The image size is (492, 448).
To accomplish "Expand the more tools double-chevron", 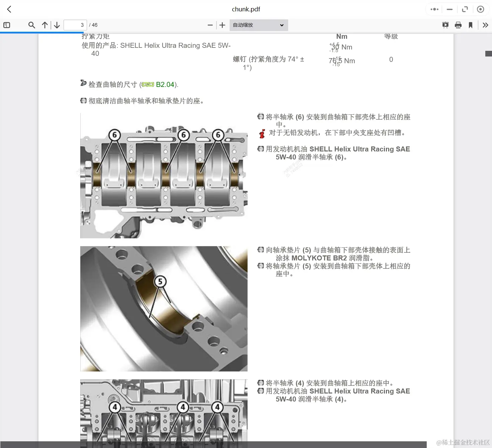I will (485, 25).
